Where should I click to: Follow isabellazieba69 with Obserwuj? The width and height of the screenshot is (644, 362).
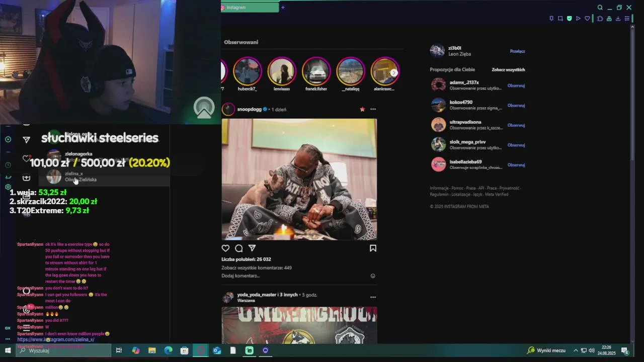point(516,165)
